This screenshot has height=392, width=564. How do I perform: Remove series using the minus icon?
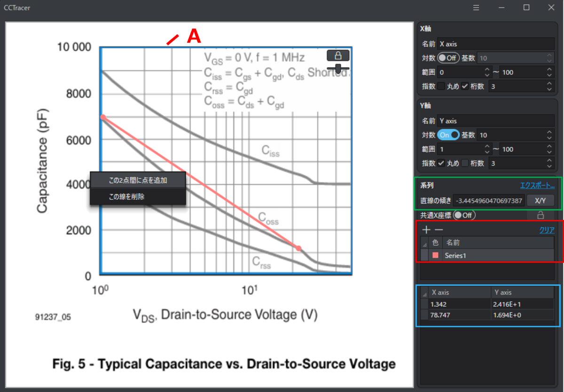point(438,230)
